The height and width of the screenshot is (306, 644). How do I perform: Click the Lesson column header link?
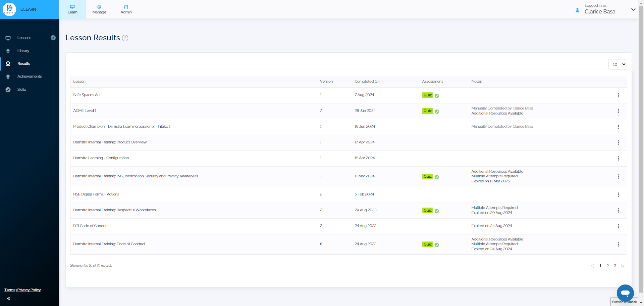(x=79, y=82)
